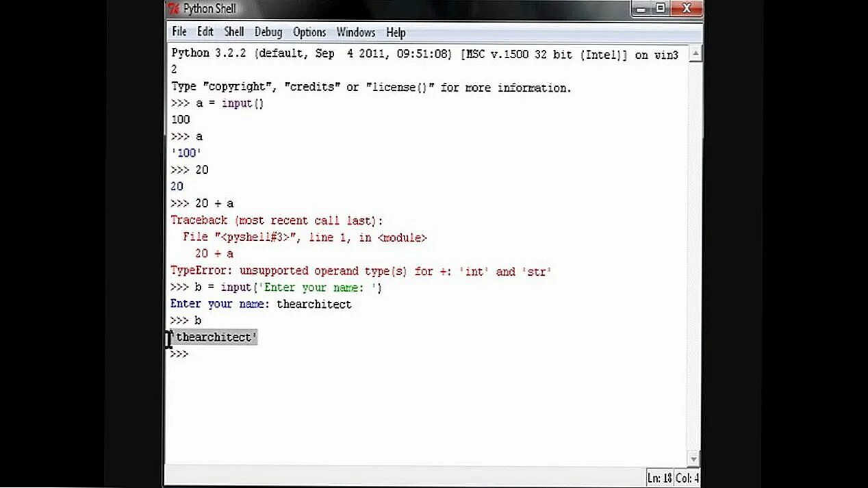Open the Help menu

[396, 32]
